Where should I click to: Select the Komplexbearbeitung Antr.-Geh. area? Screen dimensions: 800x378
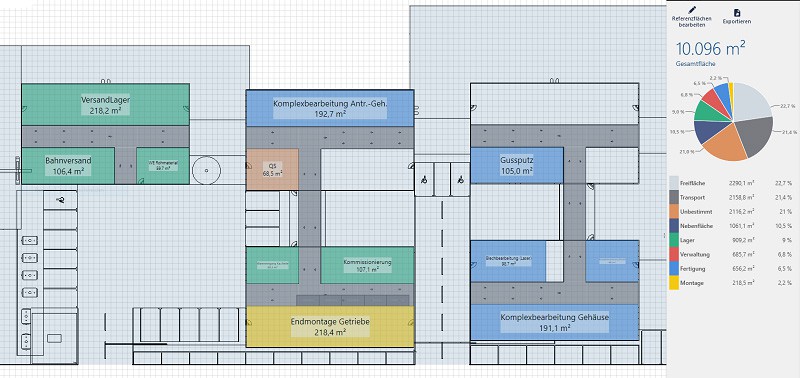pyautogui.click(x=330, y=108)
